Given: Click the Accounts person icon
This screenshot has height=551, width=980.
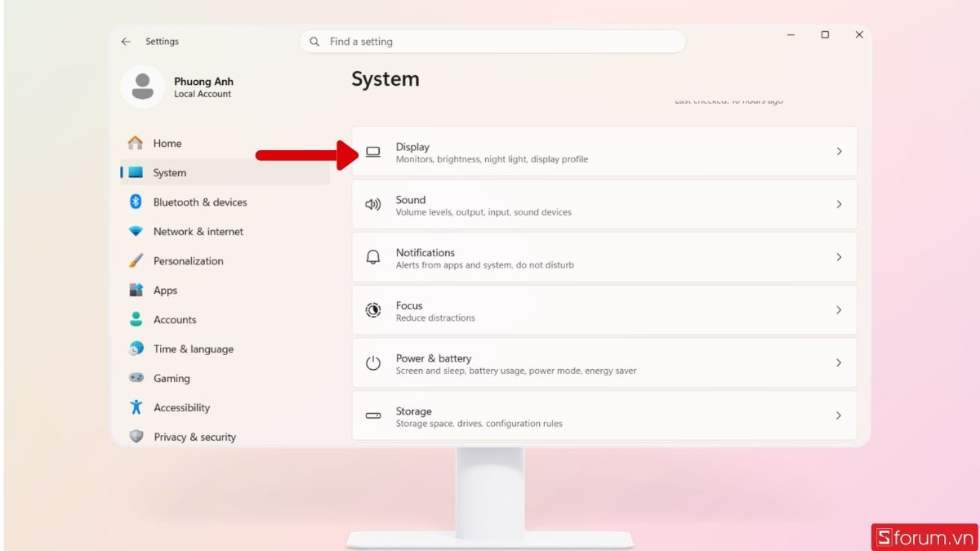Looking at the screenshot, I should click(136, 319).
